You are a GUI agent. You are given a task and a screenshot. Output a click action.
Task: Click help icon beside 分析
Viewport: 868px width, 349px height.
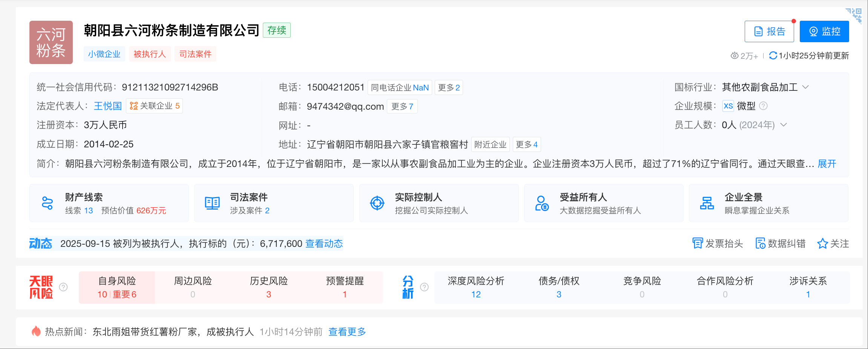[x=424, y=287]
